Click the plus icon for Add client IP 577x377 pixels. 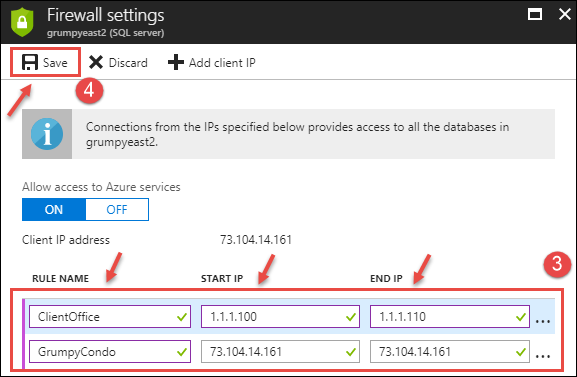click(176, 62)
